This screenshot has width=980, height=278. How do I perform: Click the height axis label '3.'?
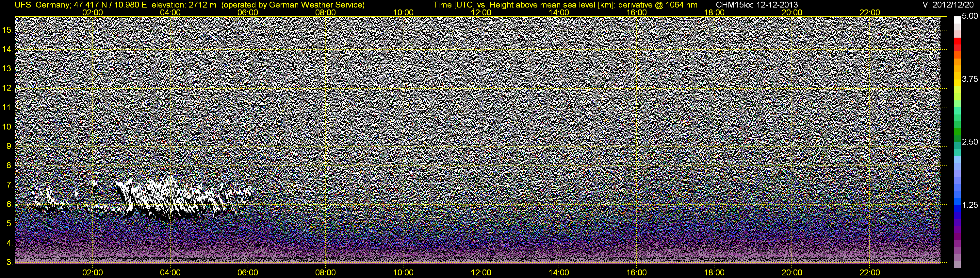click(9, 263)
